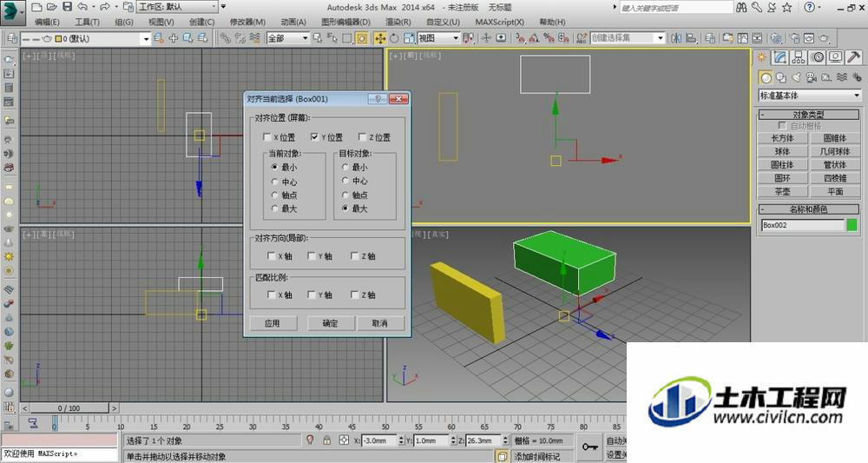Click the 应用 button in align dialog
The width and height of the screenshot is (868, 463).
click(273, 323)
